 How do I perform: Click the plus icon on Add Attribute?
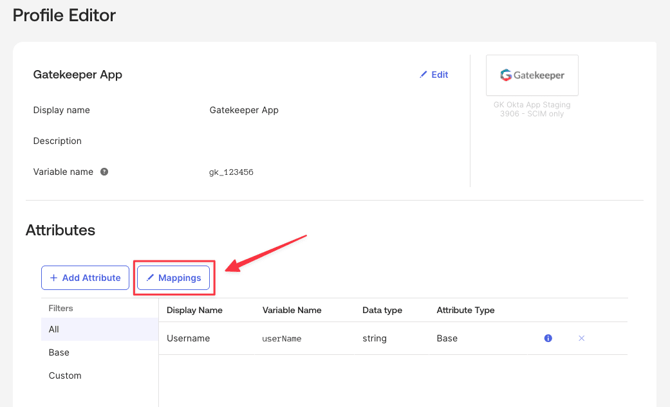coord(54,278)
